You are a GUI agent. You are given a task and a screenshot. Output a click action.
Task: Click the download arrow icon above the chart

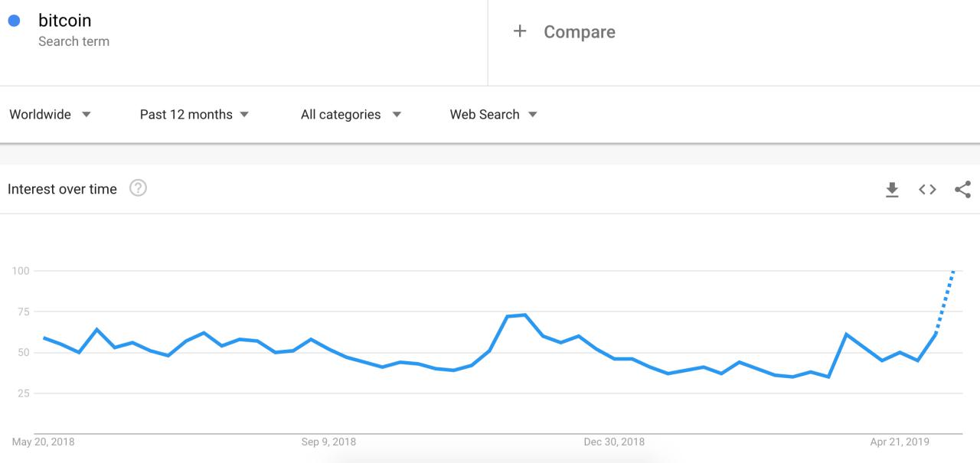pyautogui.click(x=892, y=189)
